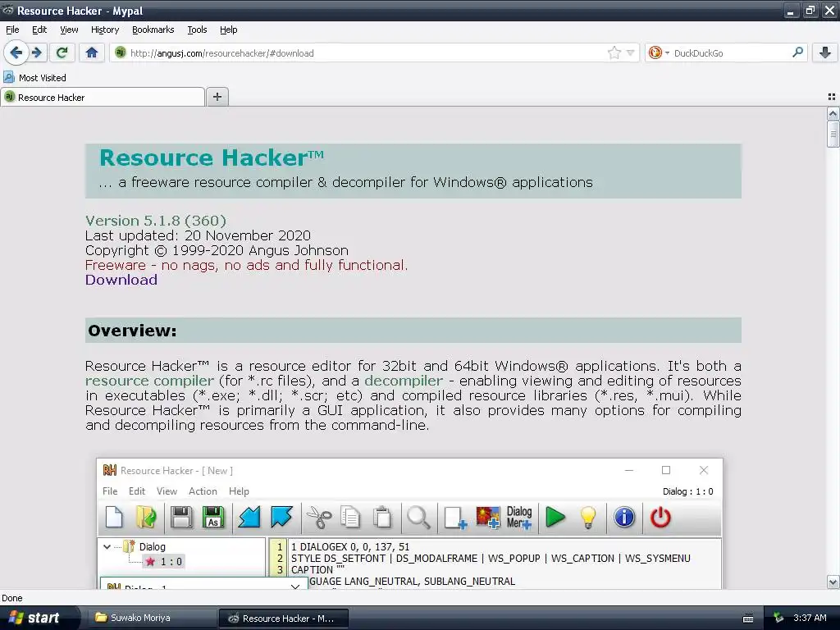Click the Copy pages icon
Image resolution: width=840 pixels, height=630 pixels.
coord(350,518)
